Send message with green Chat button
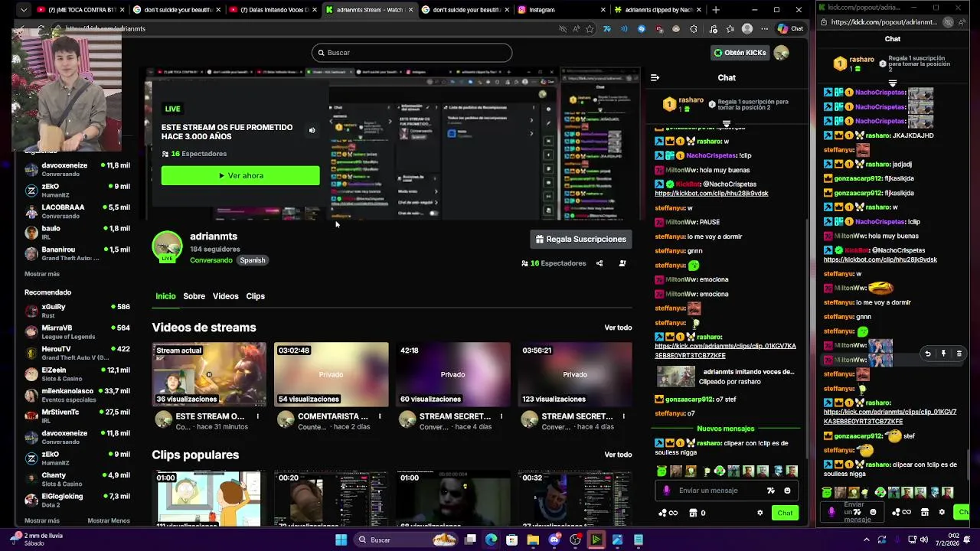This screenshot has height=551, width=980. pyautogui.click(x=785, y=513)
